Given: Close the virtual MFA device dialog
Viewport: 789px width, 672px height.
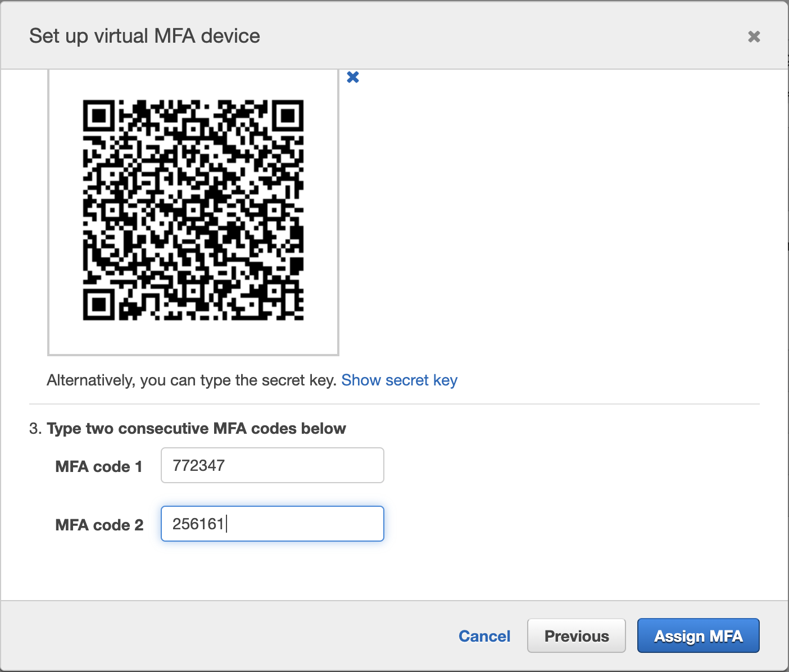Looking at the screenshot, I should [754, 37].
